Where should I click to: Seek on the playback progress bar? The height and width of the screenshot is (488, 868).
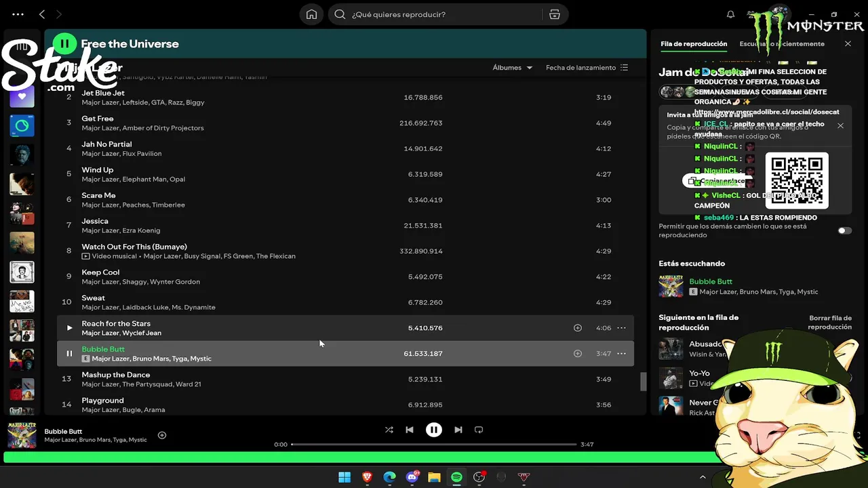coord(434,445)
